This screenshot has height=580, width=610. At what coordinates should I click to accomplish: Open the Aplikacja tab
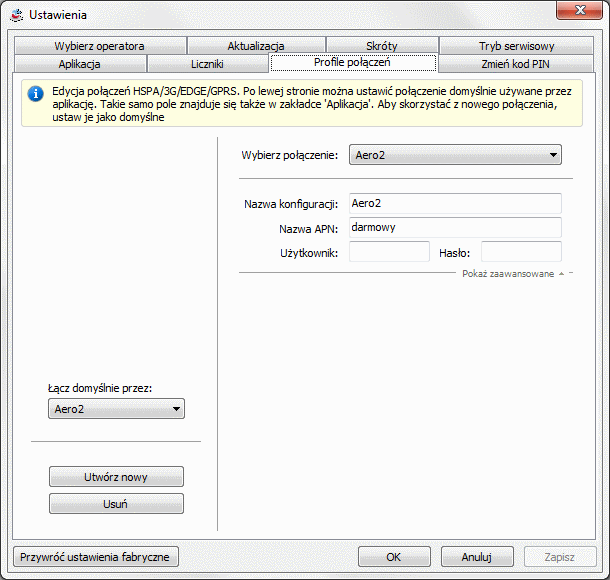pos(79,64)
